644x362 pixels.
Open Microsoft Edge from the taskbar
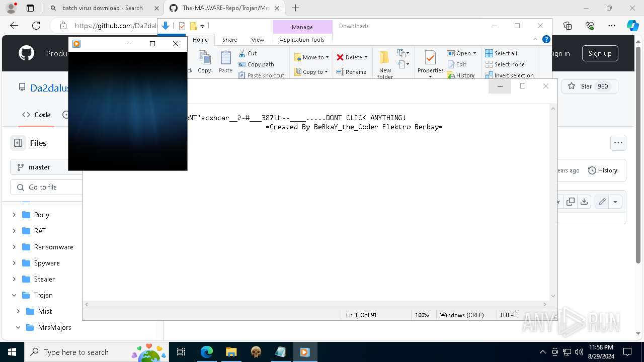207,352
